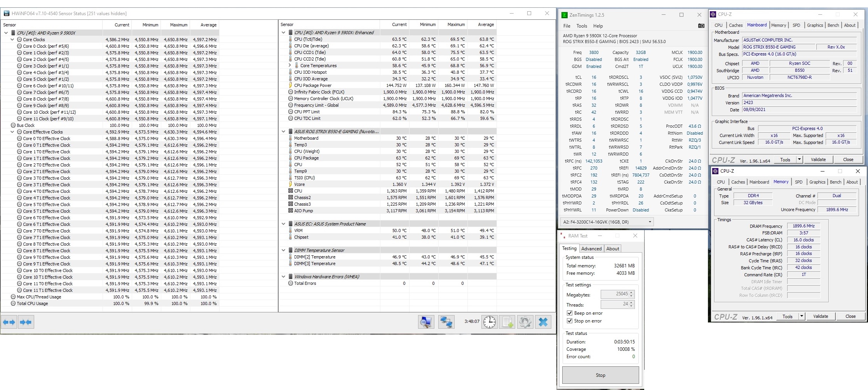Click the clock icon beside Bus Clock
The height and width of the screenshot is (390, 868).
[13, 125]
